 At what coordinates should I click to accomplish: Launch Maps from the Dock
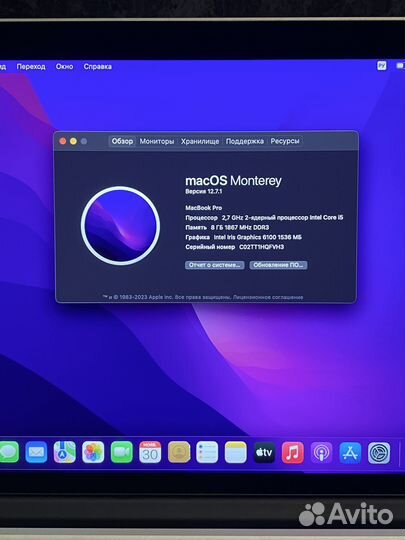(x=65, y=452)
